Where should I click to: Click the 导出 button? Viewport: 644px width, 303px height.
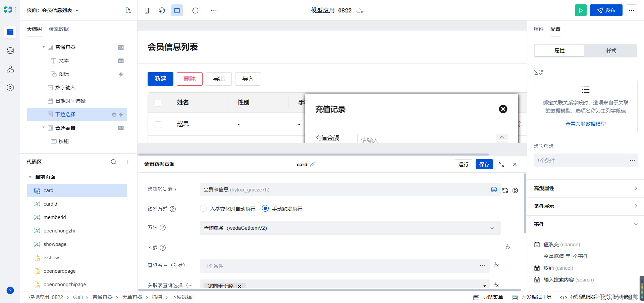tap(219, 79)
